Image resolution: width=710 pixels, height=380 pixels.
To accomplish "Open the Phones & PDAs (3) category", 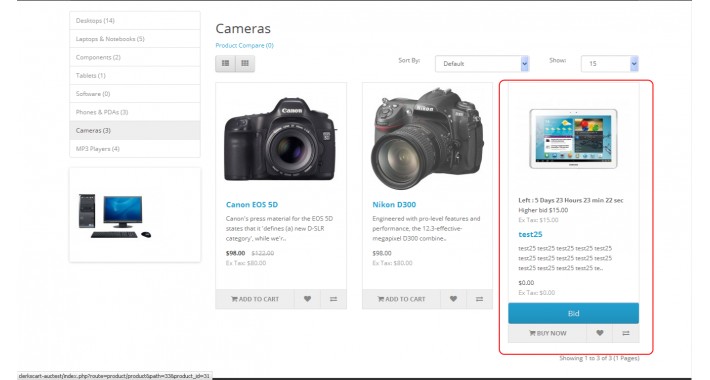I will pyautogui.click(x=135, y=112).
